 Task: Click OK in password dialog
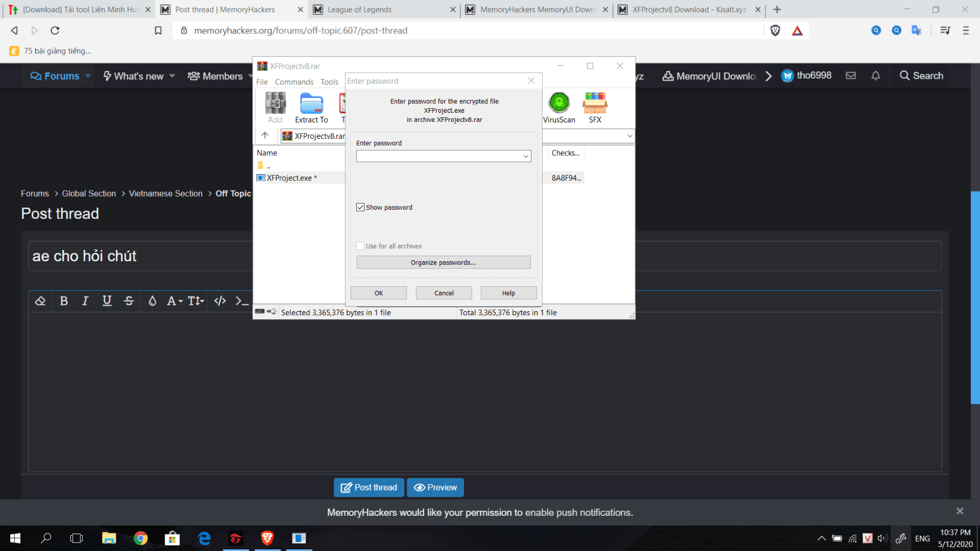point(378,293)
